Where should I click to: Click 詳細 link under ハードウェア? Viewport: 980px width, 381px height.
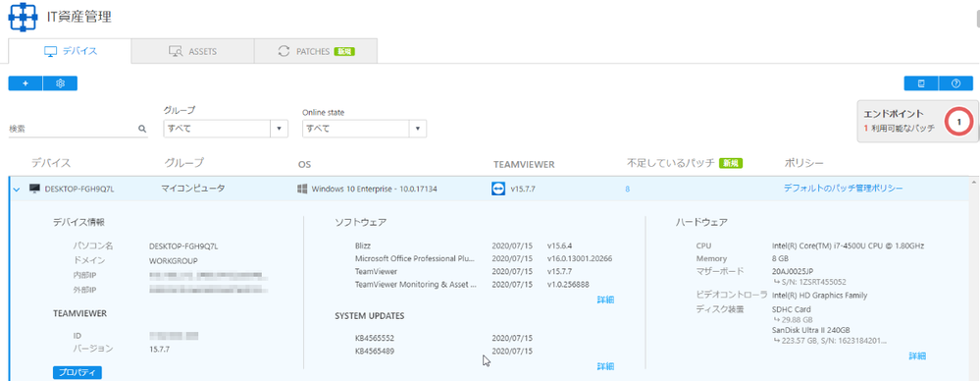[917, 356]
